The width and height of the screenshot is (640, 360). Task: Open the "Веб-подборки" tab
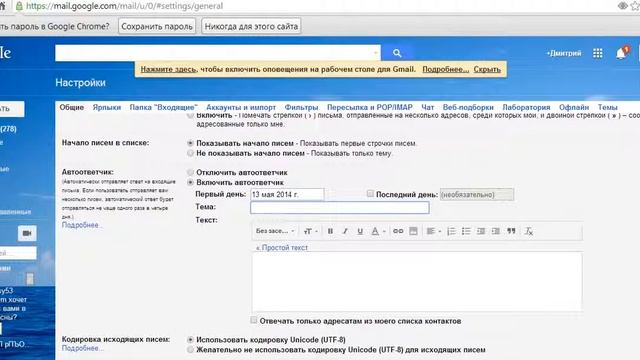click(x=468, y=107)
